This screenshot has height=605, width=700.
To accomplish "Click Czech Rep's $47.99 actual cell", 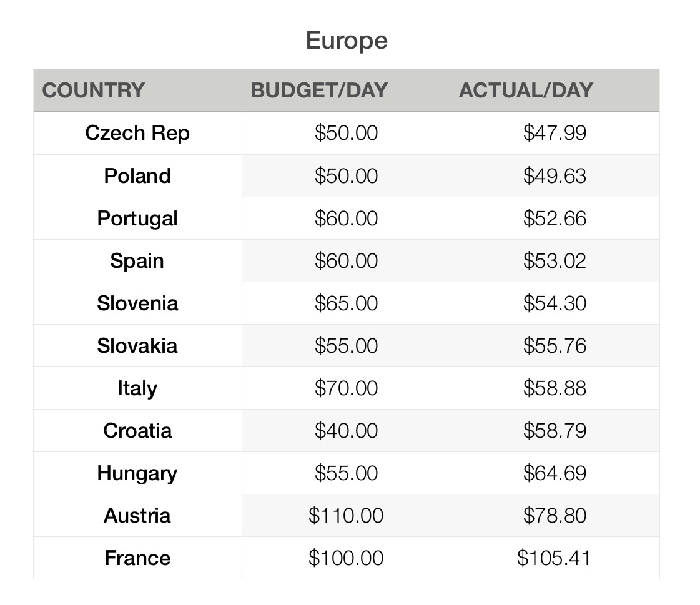I will (555, 133).
